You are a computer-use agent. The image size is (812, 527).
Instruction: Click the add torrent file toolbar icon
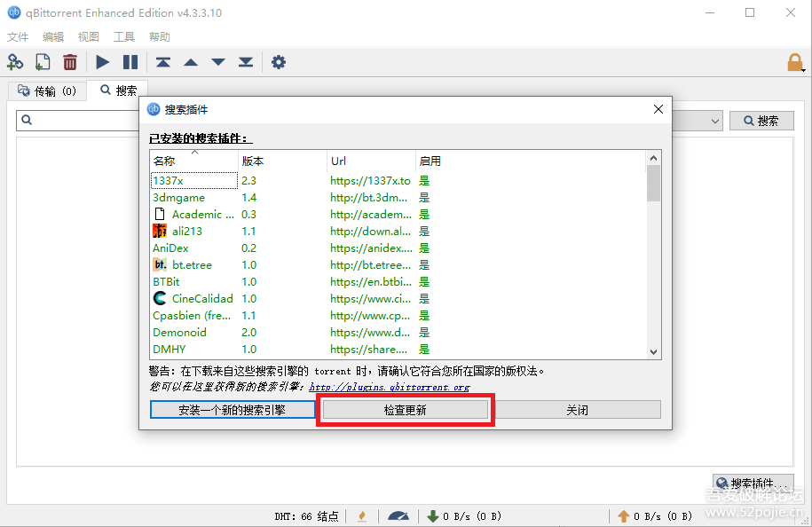(x=43, y=63)
